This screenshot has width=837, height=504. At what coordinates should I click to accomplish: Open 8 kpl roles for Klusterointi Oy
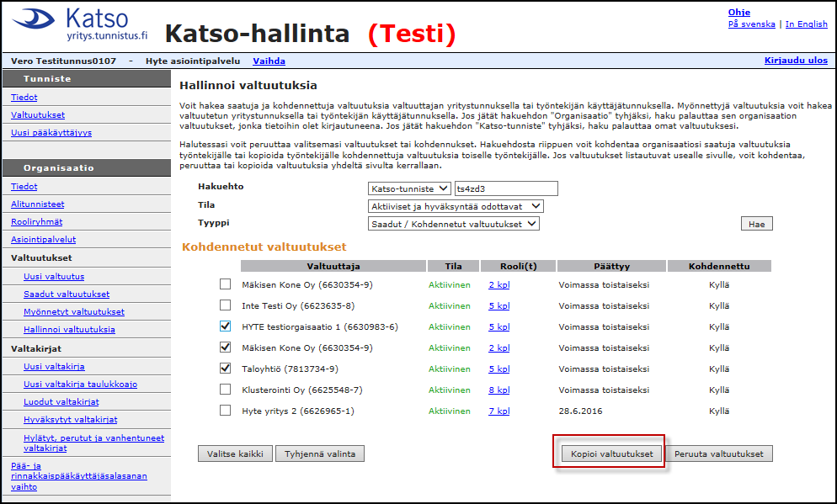[x=499, y=390]
